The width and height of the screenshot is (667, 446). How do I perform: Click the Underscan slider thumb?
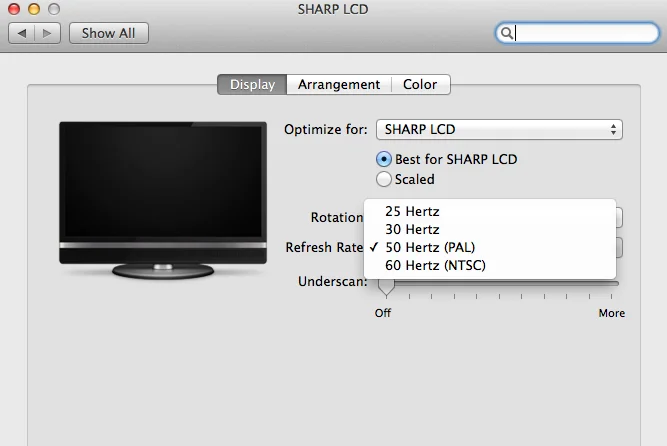coord(386,287)
